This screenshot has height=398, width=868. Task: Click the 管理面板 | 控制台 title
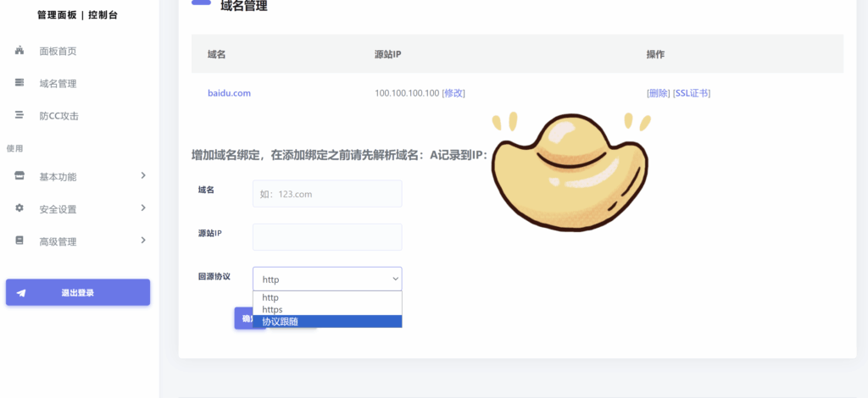click(77, 15)
